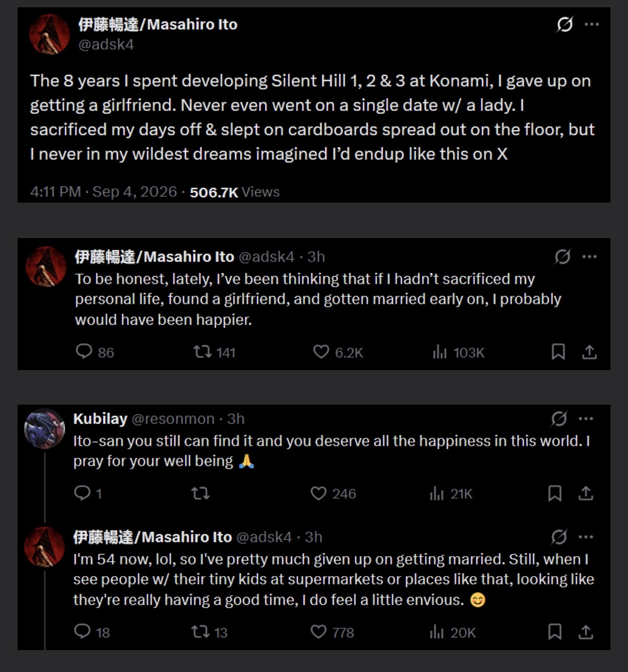
Task: Open the @adsk4 handle on the top tweet
Action: click(106, 44)
